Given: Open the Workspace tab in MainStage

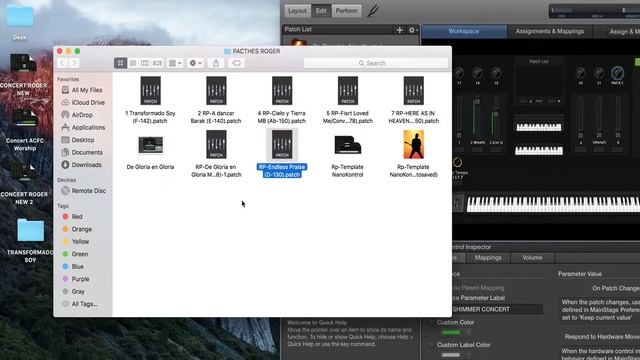Looking at the screenshot, I should click(x=464, y=31).
